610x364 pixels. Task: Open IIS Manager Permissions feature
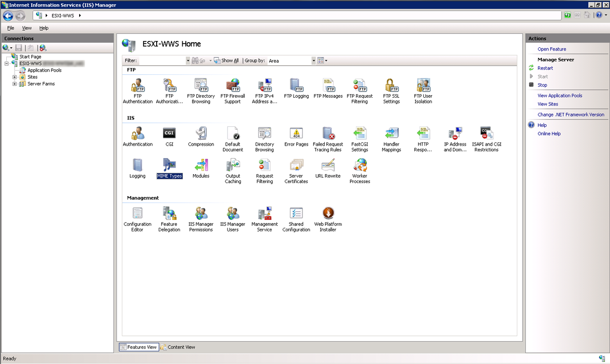[x=201, y=219]
